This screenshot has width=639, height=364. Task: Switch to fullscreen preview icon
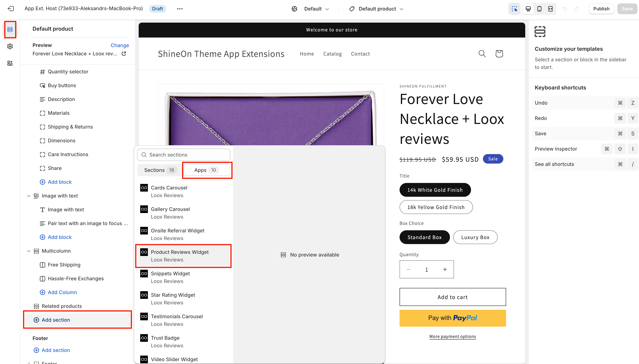pos(550,9)
